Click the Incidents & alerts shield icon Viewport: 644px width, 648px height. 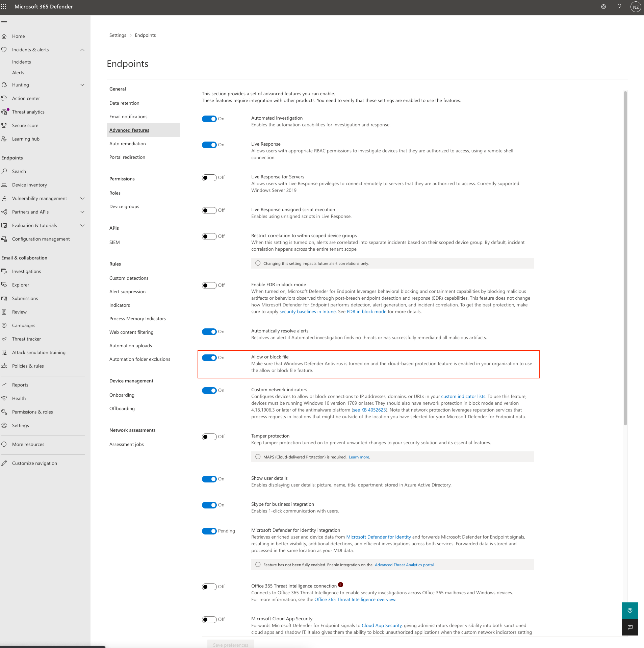coord(4,50)
